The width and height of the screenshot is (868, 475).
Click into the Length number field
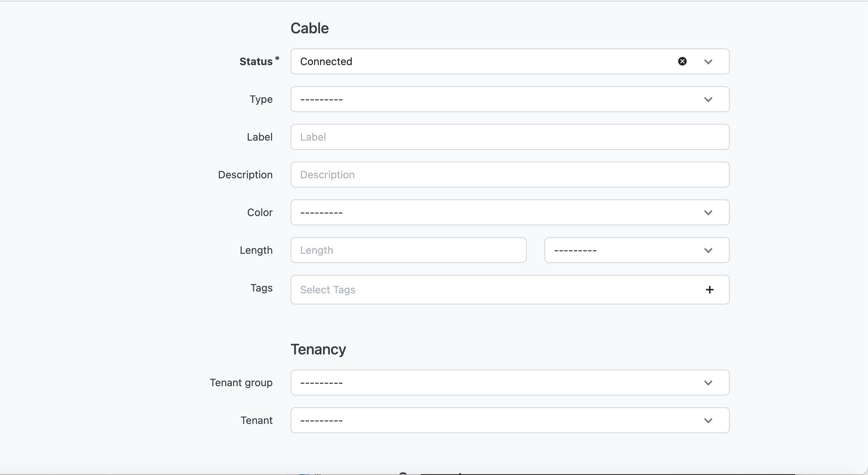coord(408,250)
